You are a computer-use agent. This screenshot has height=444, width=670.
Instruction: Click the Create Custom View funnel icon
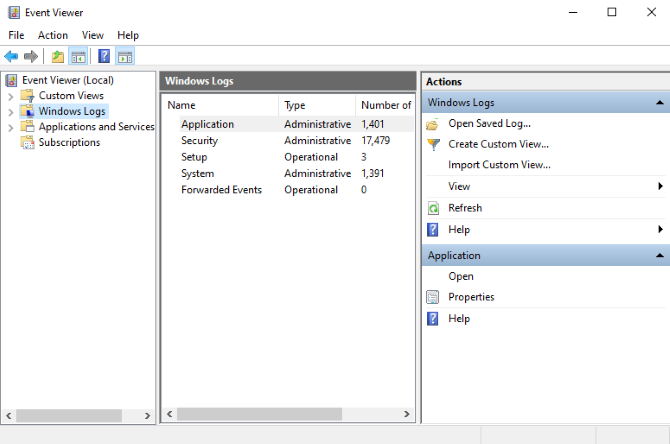[x=433, y=144]
